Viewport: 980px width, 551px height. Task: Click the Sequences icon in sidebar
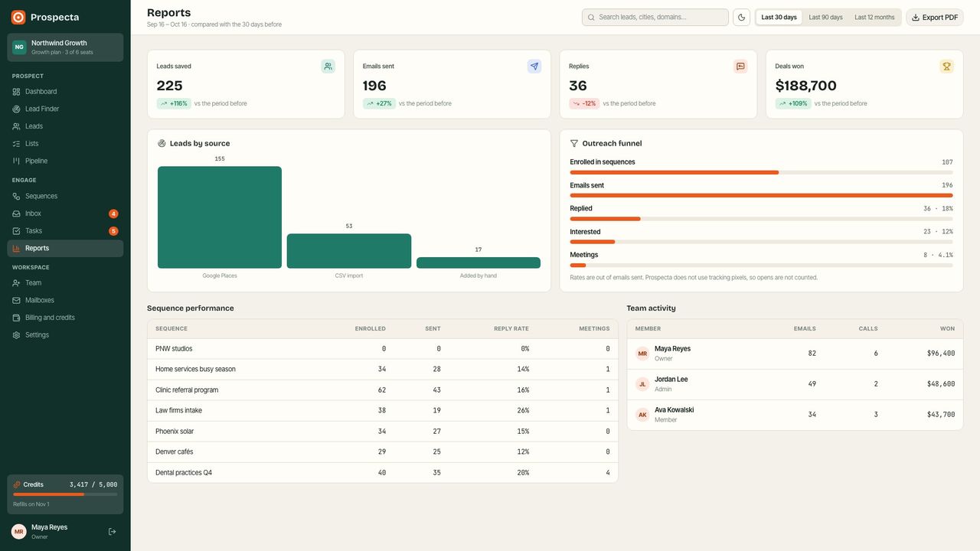17,196
